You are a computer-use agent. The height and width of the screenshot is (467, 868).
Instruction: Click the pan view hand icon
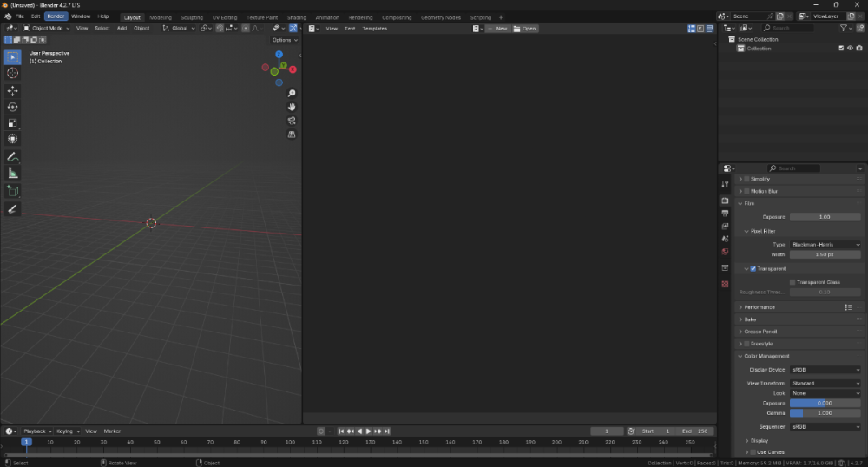pyautogui.click(x=292, y=107)
